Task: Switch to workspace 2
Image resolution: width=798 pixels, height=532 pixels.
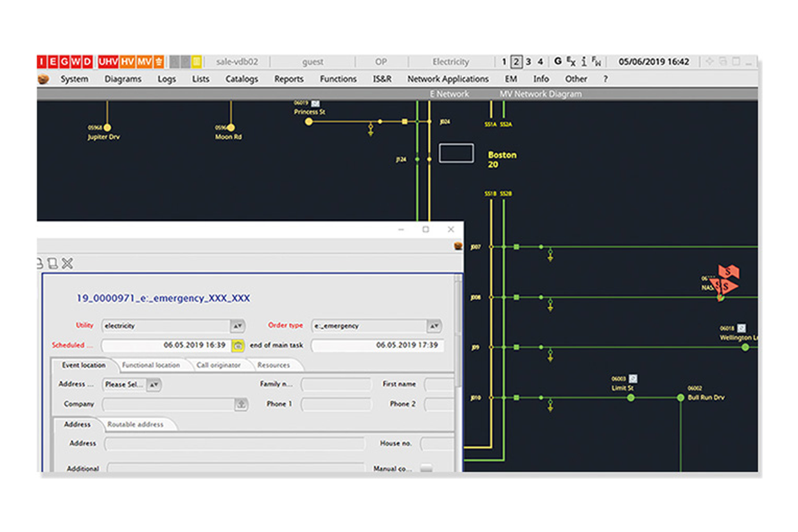Action: click(x=516, y=62)
